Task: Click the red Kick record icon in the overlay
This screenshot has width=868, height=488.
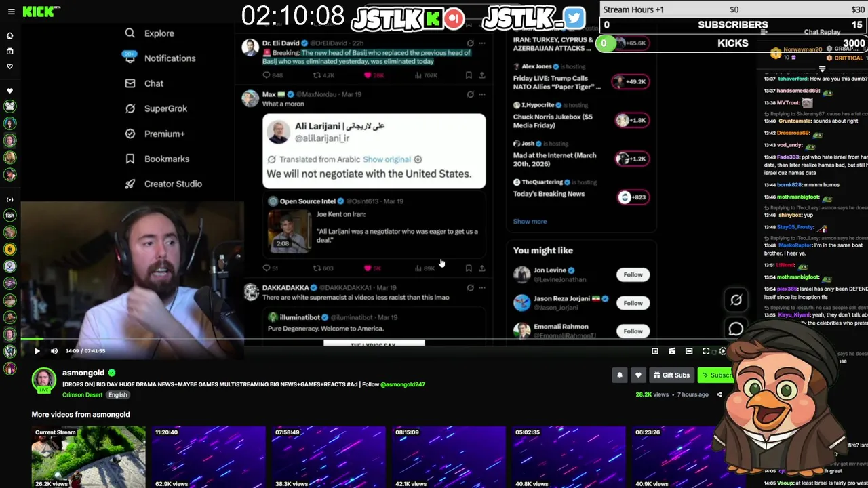Action: (x=454, y=18)
